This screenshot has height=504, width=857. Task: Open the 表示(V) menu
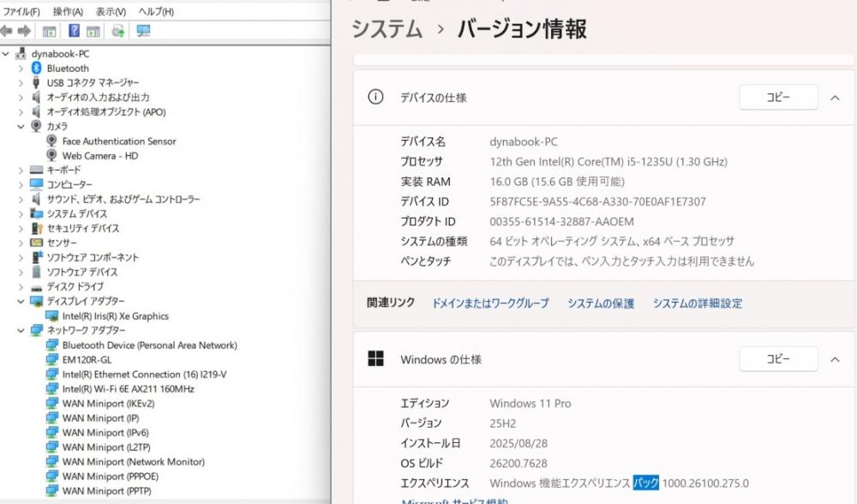click(x=111, y=11)
